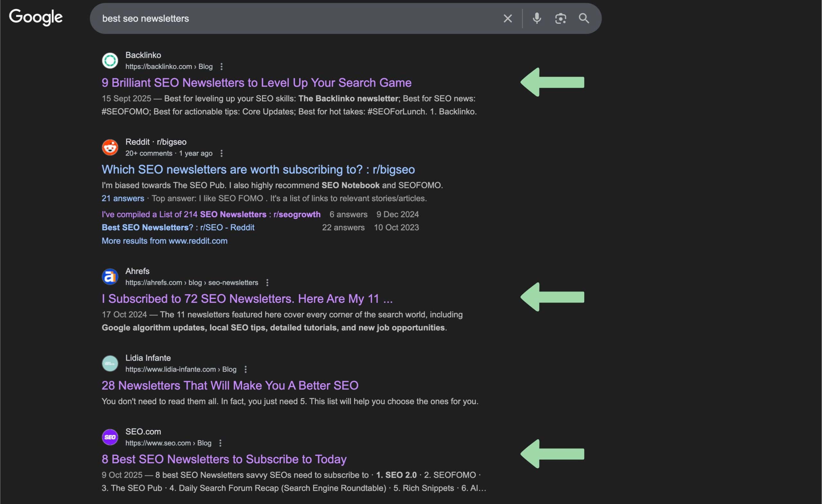Viewport: 822px width, 504px height.
Task: Open "28 Newsletters That Will Make You" link
Action: pyautogui.click(x=230, y=386)
